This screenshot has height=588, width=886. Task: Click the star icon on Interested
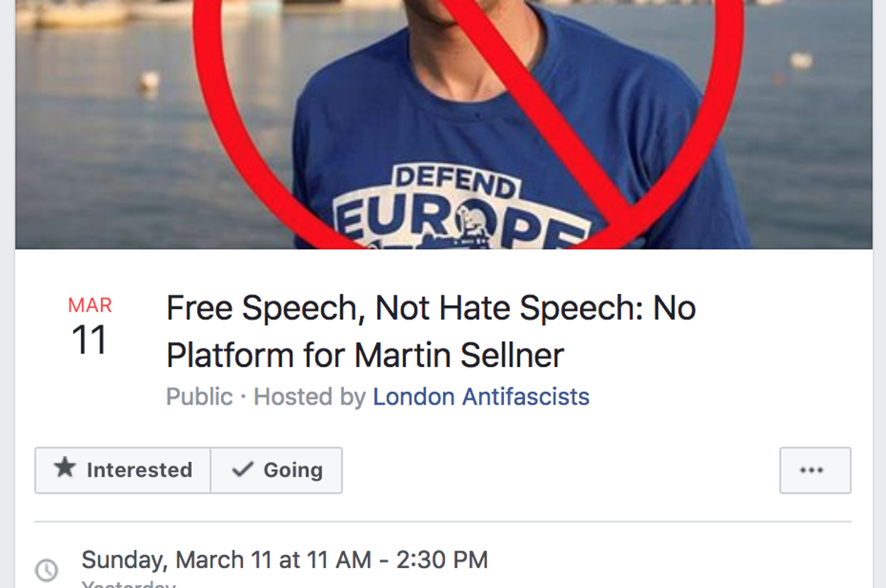pos(65,468)
